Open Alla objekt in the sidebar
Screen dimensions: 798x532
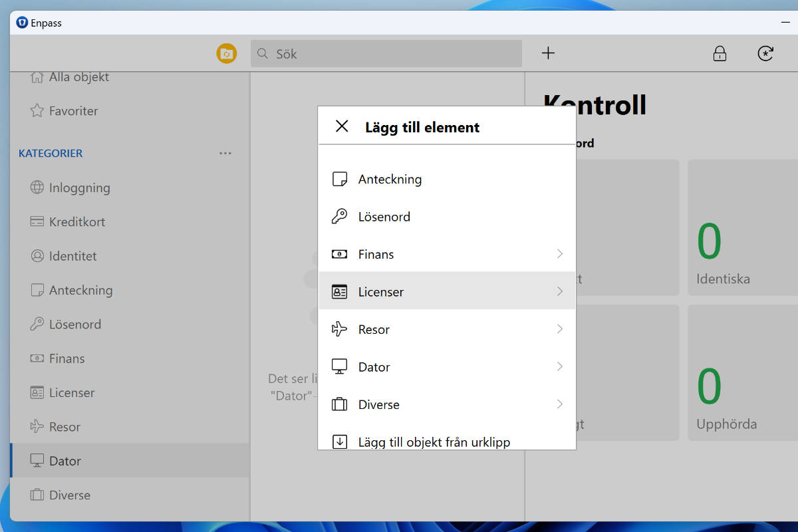click(x=130, y=77)
